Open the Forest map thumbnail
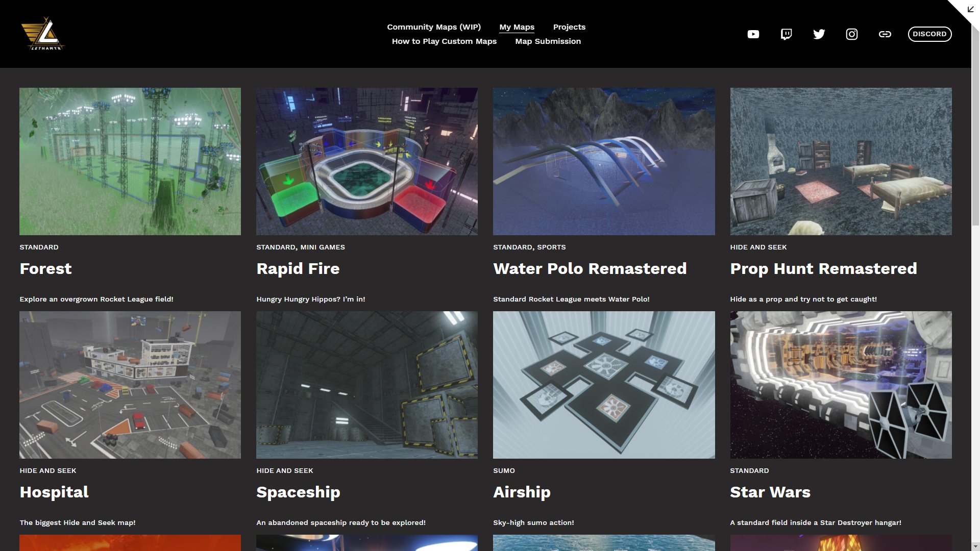Screen dimensions: 980x551 130,161
